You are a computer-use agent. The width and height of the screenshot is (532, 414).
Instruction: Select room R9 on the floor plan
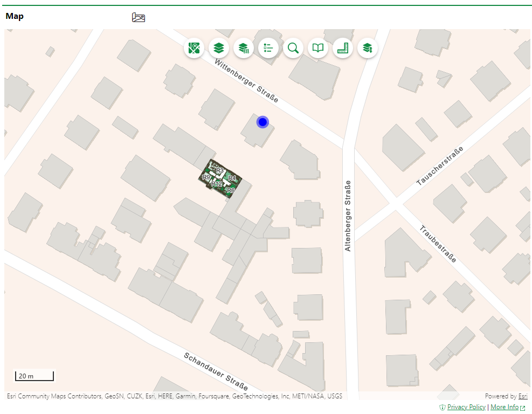pos(206,177)
